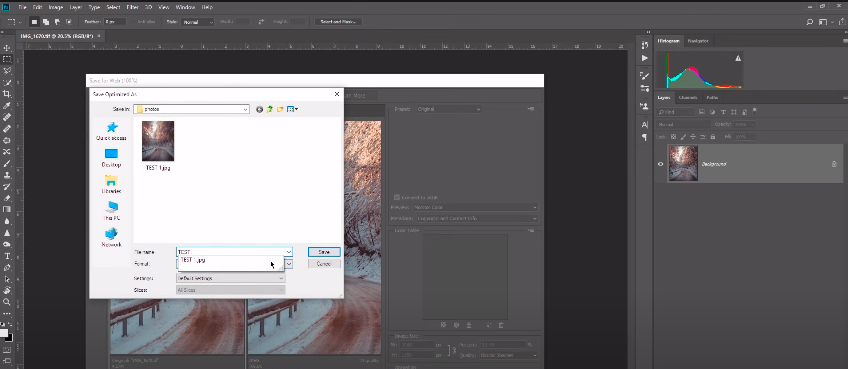The width and height of the screenshot is (848, 369).
Task: Open the Metadata dropdown
Action: (476, 219)
